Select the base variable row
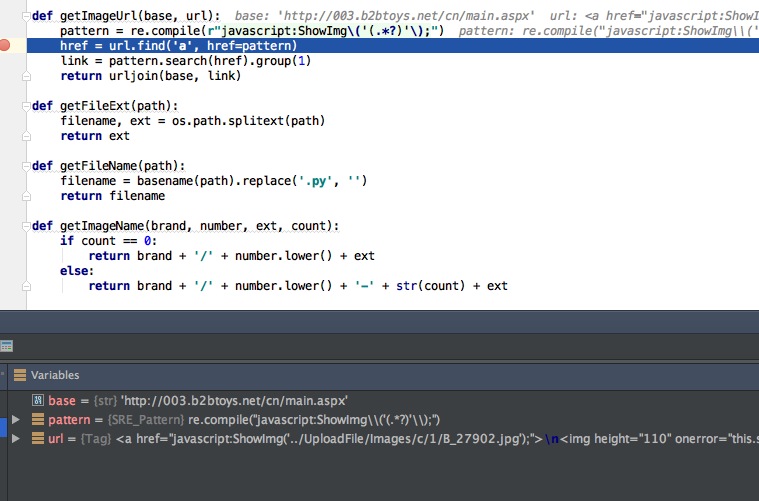Screen dimensions: 759x501 (383, 400)
